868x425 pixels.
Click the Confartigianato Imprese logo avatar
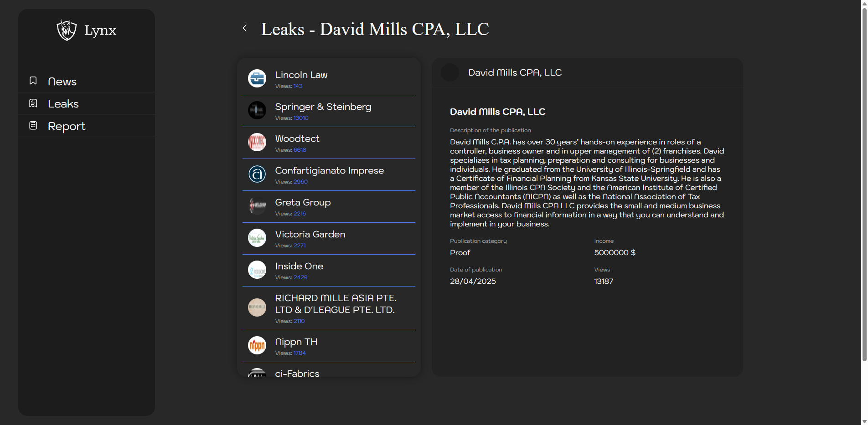[x=257, y=174]
